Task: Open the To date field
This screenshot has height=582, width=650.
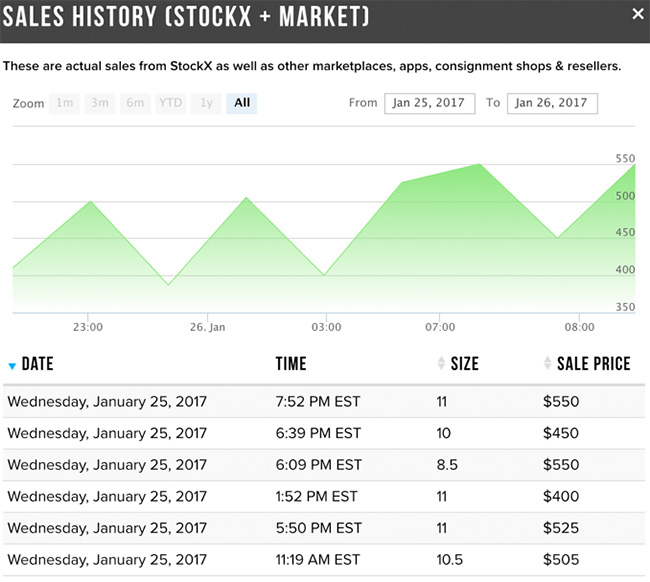Action: tap(552, 103)
